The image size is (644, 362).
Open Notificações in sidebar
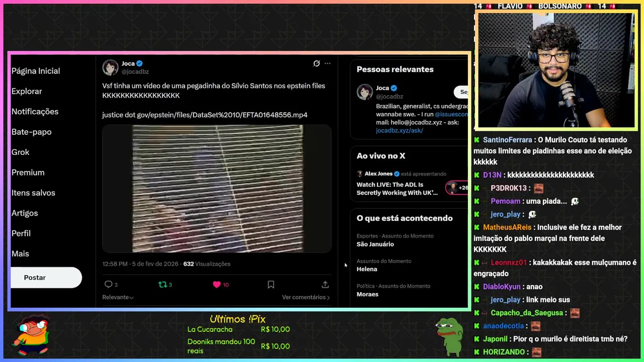[x=35, y=112]
